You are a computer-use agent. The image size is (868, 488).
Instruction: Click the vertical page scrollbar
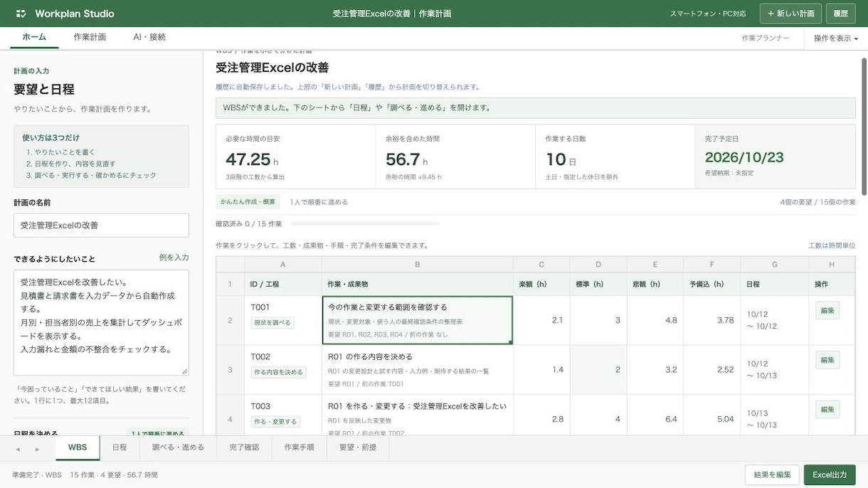click(x=864, y=126)
